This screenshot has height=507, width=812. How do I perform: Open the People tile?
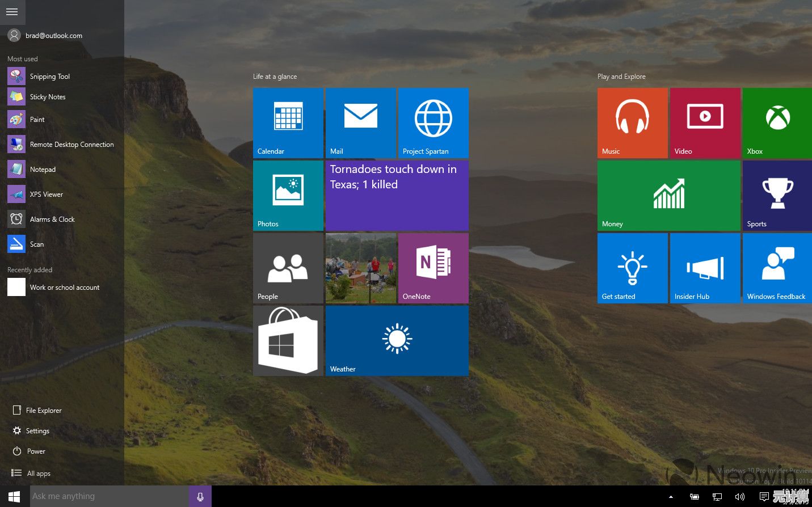(x=288, y=268)
